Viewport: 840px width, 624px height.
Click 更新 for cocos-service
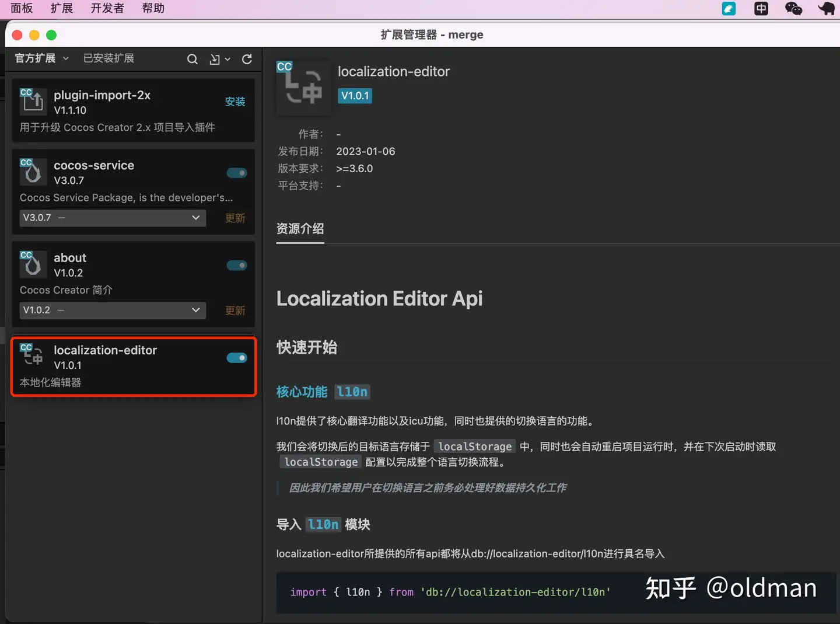(x=235, y=218)
